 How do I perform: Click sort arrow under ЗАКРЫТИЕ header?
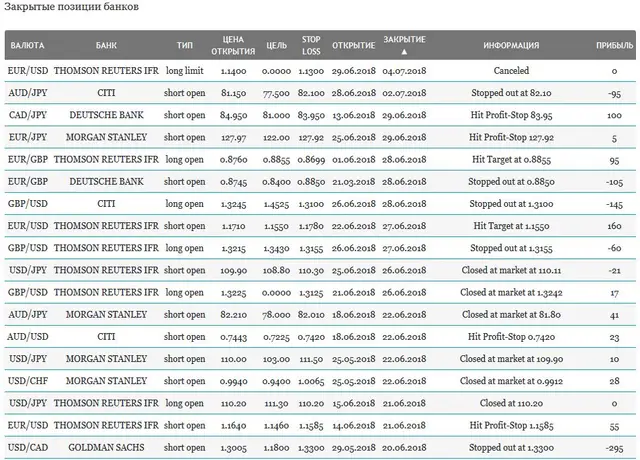point(404,52)
